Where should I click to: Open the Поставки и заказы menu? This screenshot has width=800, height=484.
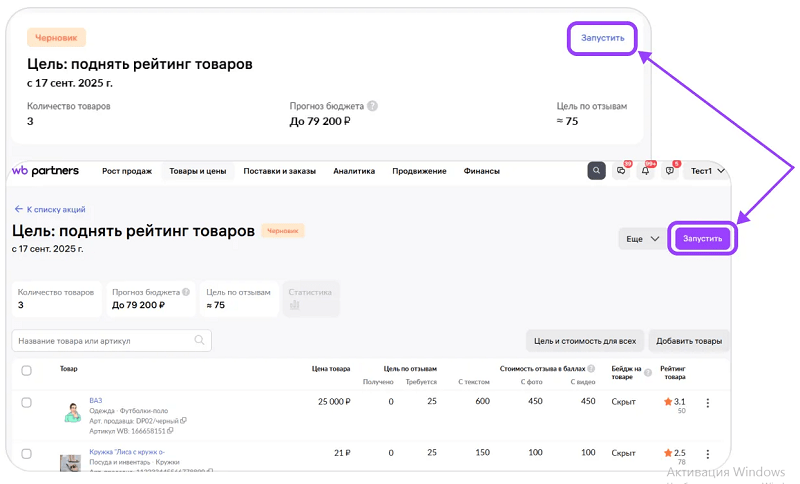(280, 171)
